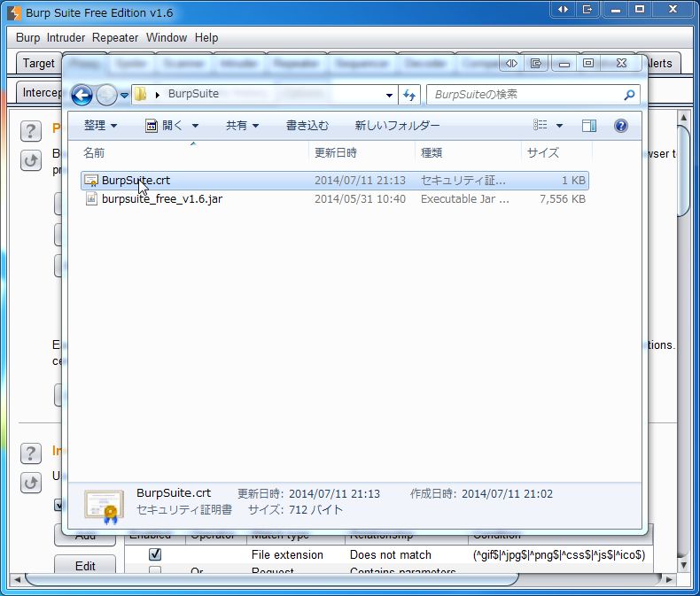
Task: Click 2014/07/11 21:13 date of BurpSuite.crt
Action: (x=361, y=181)
